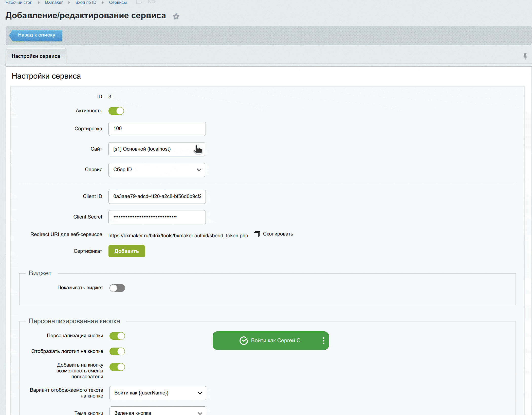Viewport: 532px width, 415px height.
Task: Expand the Сервис dropdown showing Сбер ID
Action: click(157, 170)
